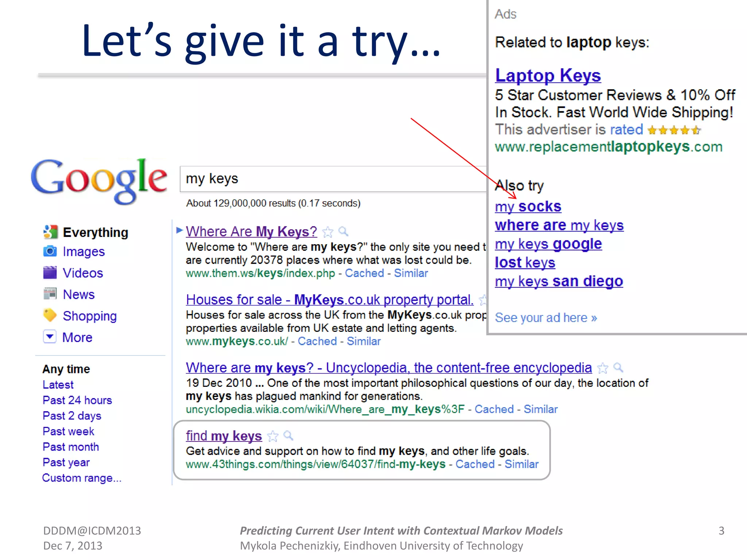747x560 pixels.
Task: Click the Everything search category icon
Action: tap(50, 232)
